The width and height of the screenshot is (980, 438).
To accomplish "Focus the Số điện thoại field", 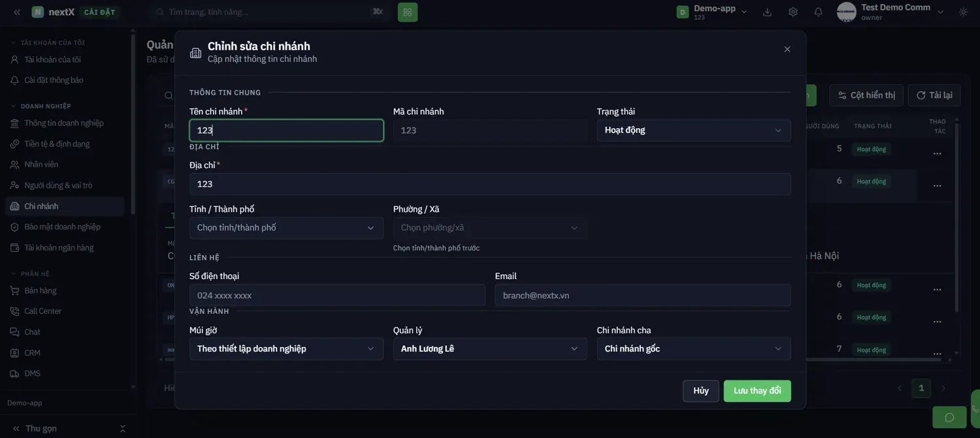I will [x=337, y=295].
